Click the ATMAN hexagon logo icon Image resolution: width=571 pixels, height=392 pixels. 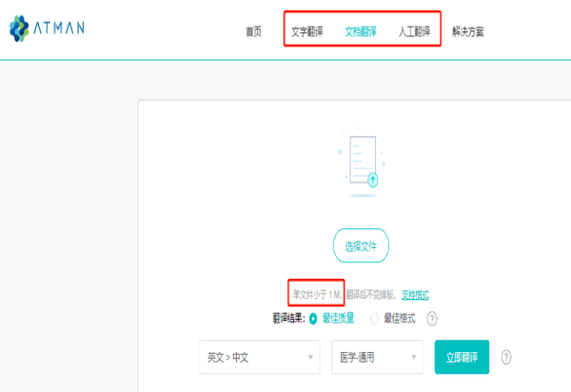tap(20, 29)
